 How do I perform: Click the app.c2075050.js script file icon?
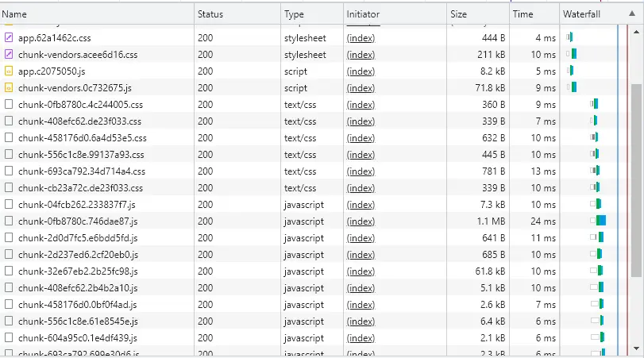pos(9,71)
